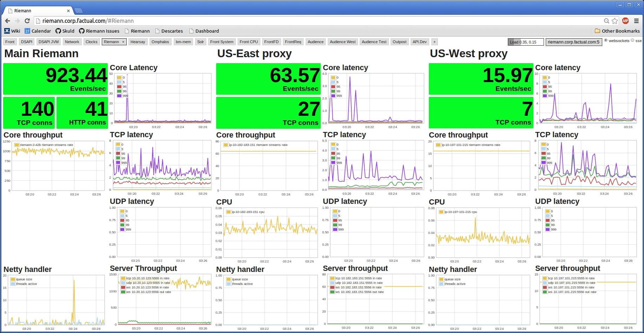The width and height of the screenshot is (644, 333).
Task: Click the browser back arrow
Action: [x=7, y=21]
